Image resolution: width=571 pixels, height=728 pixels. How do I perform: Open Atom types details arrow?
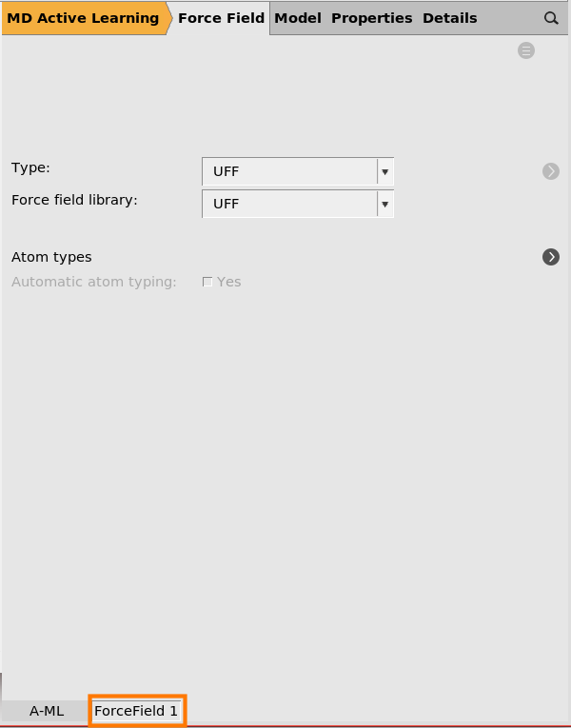click(551, 257)
